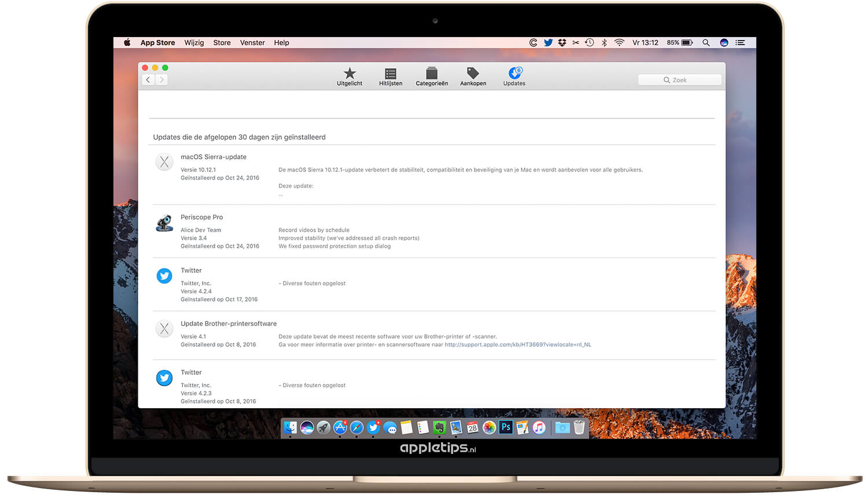Open the Apple menu

[127, 43]
